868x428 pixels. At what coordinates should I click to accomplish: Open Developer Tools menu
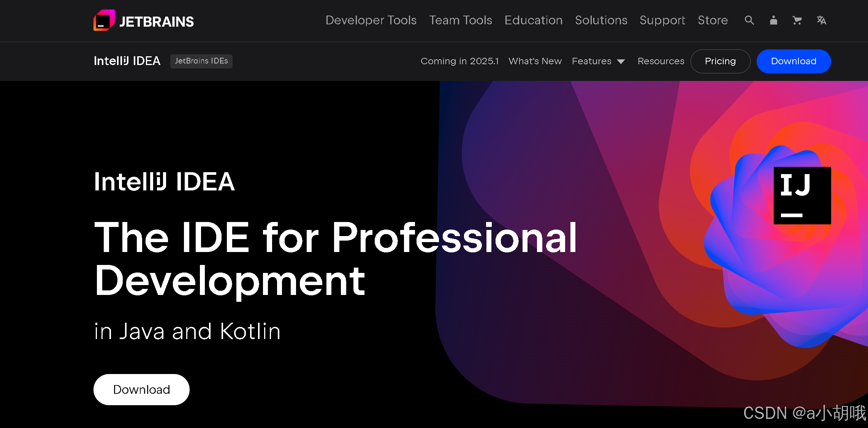[x=371, y=20]
